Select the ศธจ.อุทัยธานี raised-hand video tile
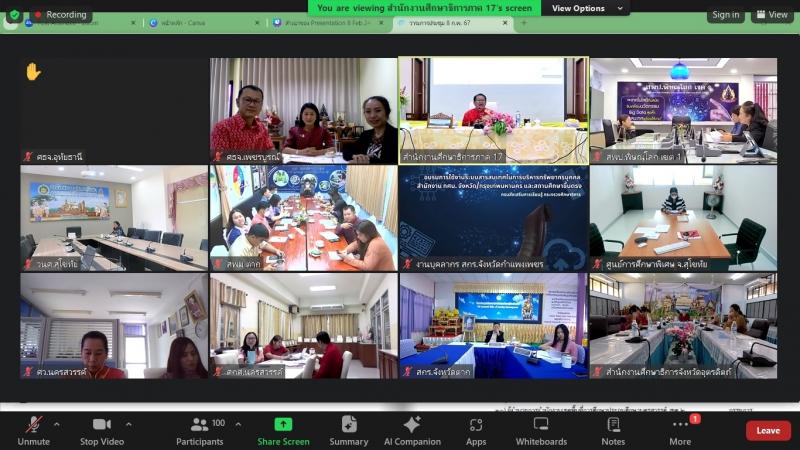800x450 pixels. tap(114, 110)
